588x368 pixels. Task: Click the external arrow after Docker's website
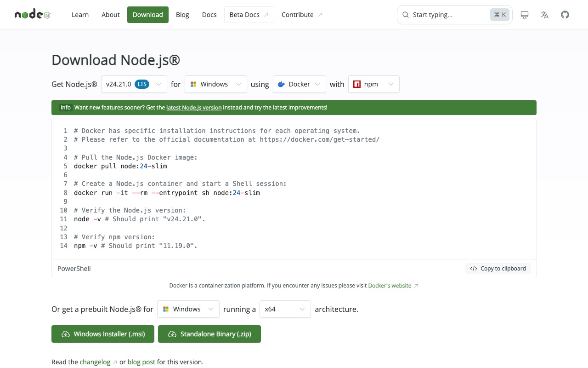(x=416, y=286)
